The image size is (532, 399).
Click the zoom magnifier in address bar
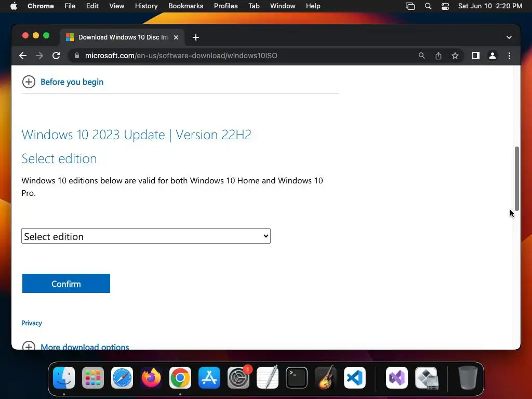coord(421,56)
